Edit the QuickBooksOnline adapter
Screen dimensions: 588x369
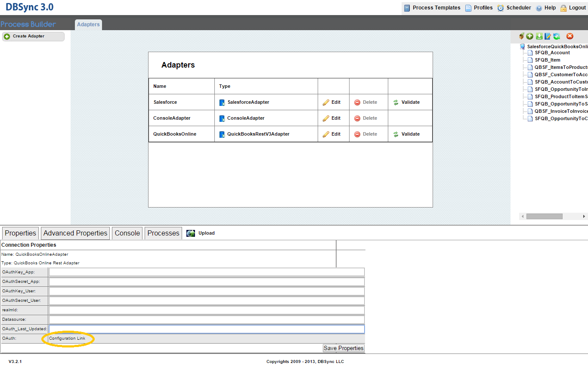[331, 134]
